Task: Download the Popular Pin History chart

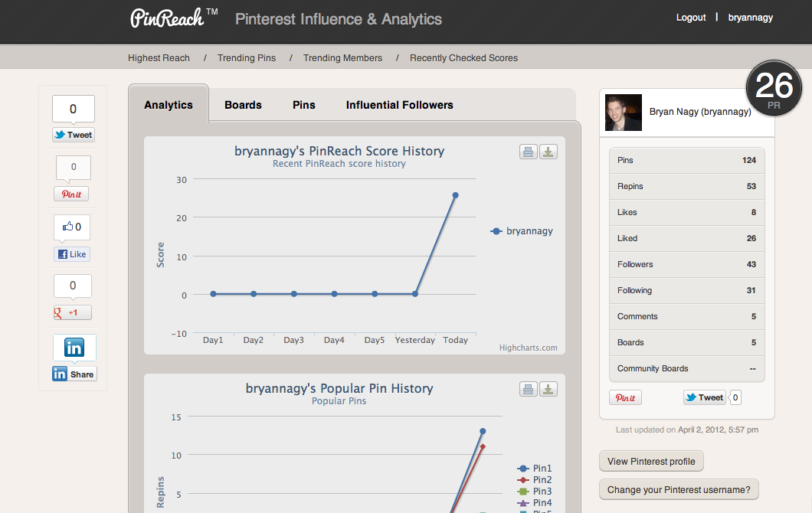Action: (x=548, y=389)
